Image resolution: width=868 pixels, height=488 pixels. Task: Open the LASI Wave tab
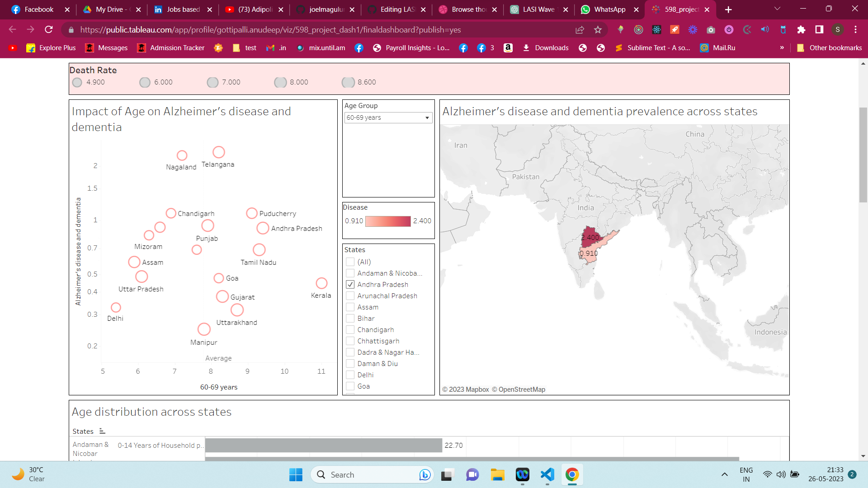pyautogui.click(x=536, y=9)
